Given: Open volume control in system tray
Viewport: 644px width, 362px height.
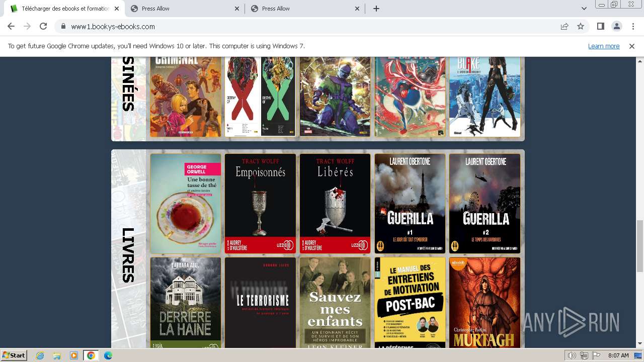Looking at the screenshot, I should (572, 355).
